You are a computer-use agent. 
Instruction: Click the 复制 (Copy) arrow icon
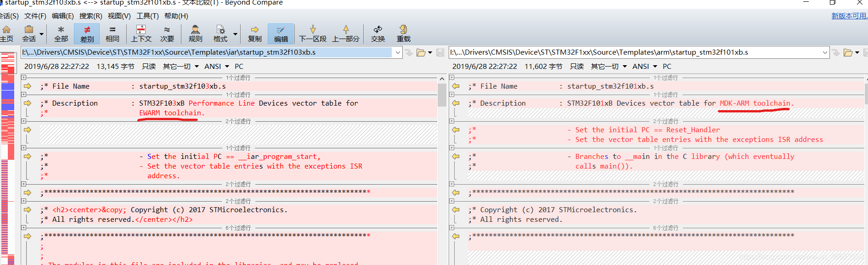254,34
